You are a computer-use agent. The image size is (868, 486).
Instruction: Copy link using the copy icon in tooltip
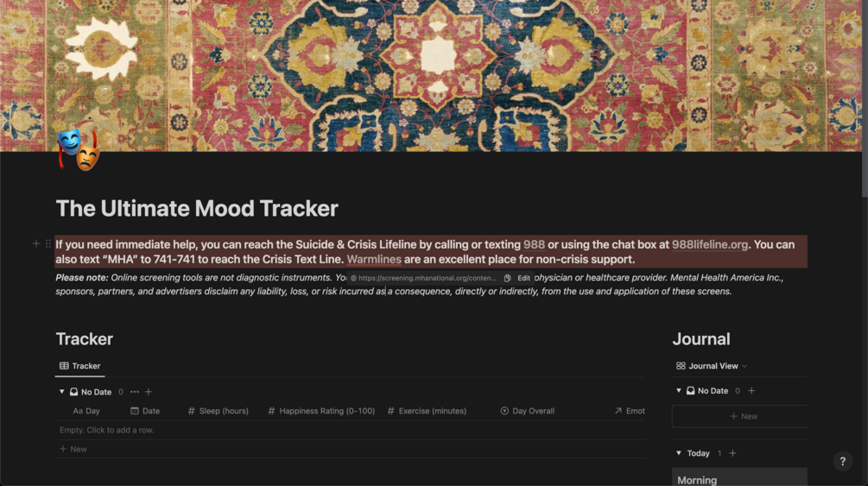[x=507, y=279]
